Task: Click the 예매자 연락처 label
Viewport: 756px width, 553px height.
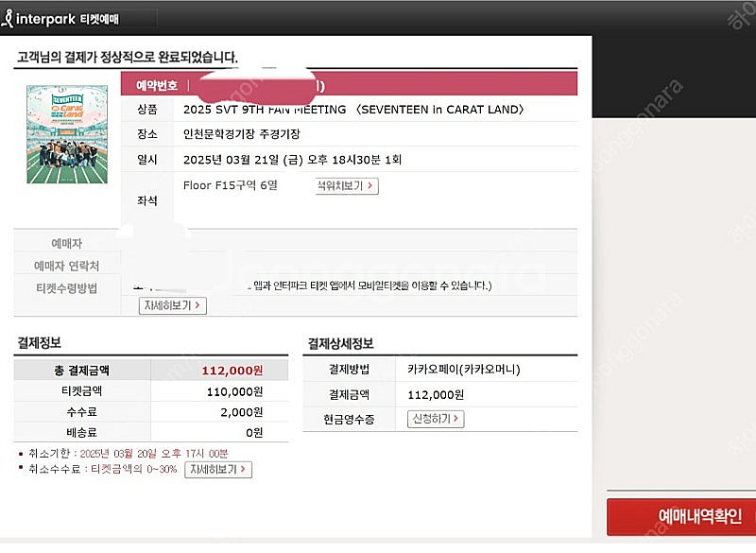Action: 66,266
